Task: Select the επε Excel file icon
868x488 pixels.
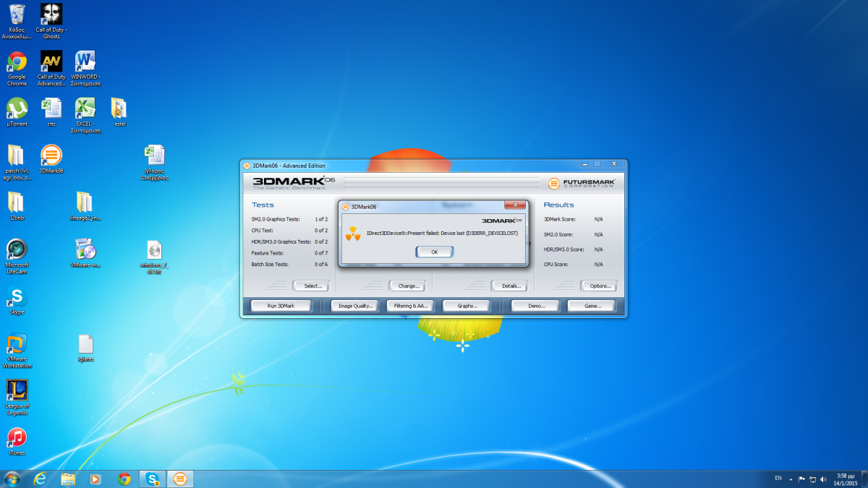Action: click(51, 112)
